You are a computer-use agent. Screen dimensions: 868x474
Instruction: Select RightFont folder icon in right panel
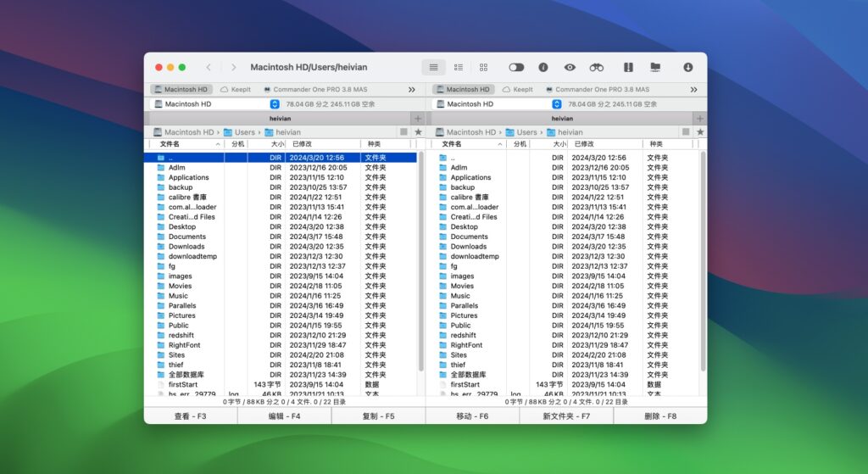pyautogui.click(x=442, y=345)
